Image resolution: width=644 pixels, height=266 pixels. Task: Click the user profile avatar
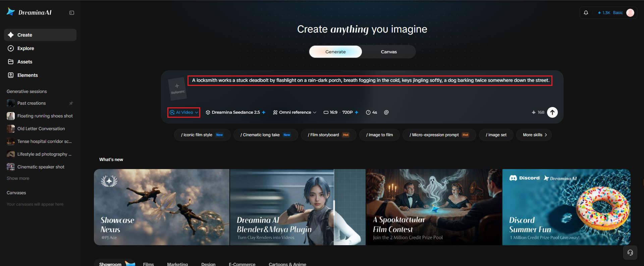click(630, 13)
